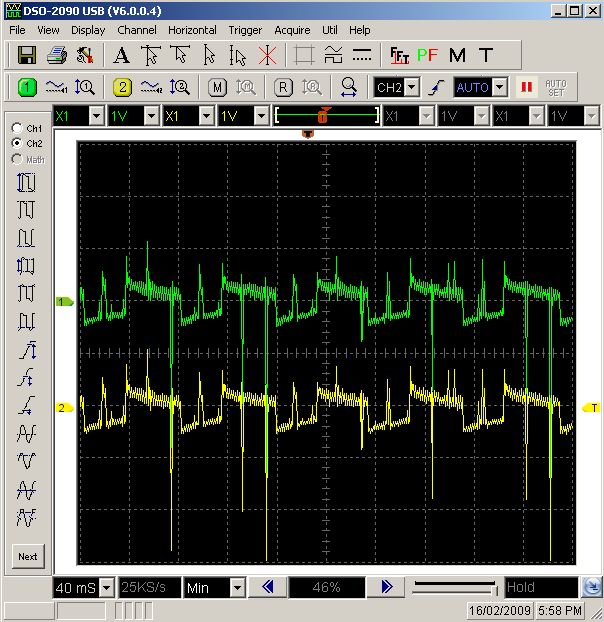Click the CH1 vertical zoom magnifier icon
The height and width of the screenshot is (622, 604).
(84, 87)
